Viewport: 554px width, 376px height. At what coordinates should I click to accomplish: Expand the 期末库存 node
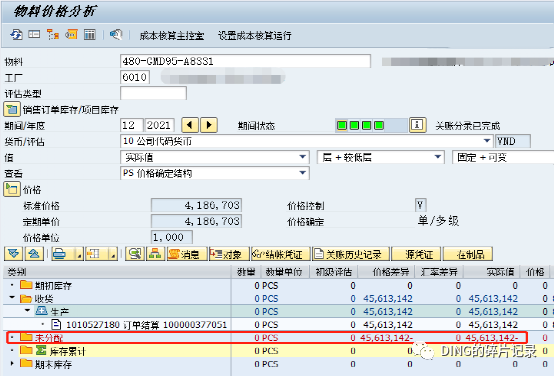(x=12, y=363)
